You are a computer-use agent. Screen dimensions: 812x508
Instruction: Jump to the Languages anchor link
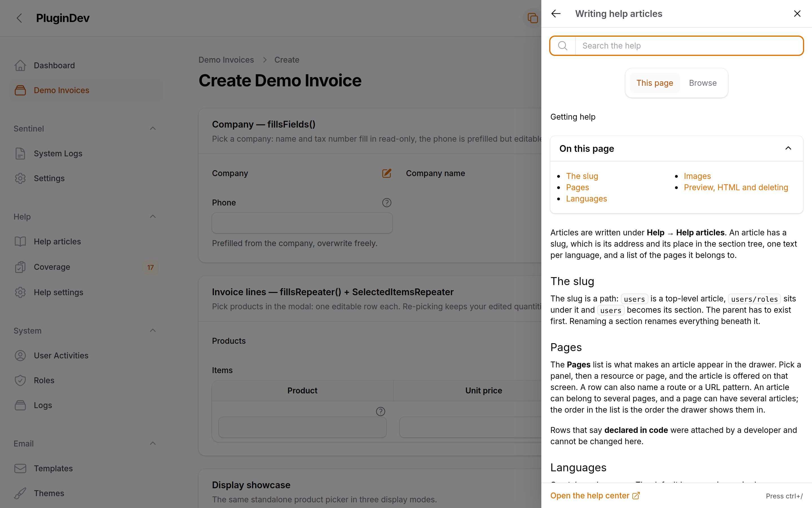click(x=586, y=199)
